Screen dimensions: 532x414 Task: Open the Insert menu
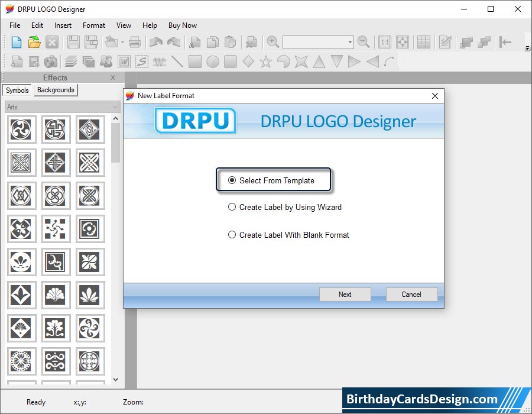pos(63,25)
